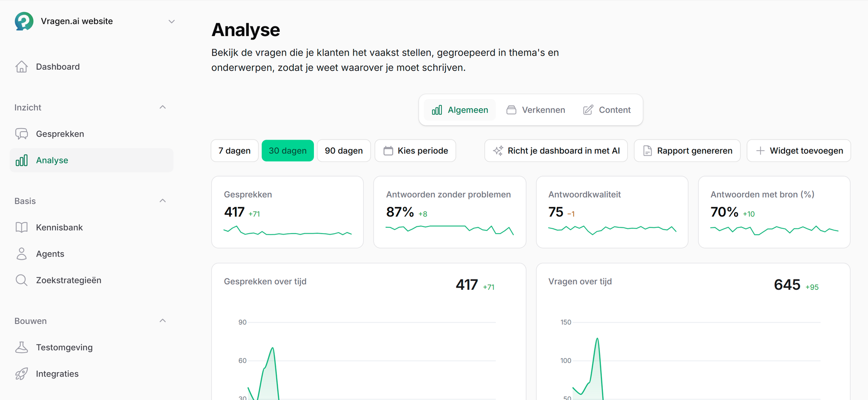Click the Gesprekken value 417 in stat card

(x=234, y=212)
